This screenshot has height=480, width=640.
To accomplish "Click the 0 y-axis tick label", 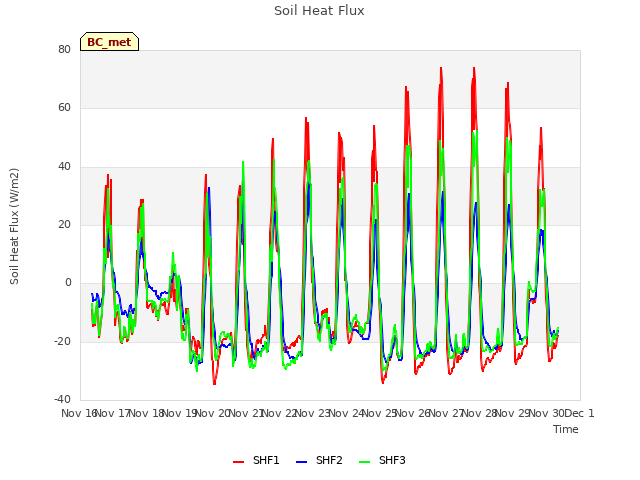I will pos(68,282).
